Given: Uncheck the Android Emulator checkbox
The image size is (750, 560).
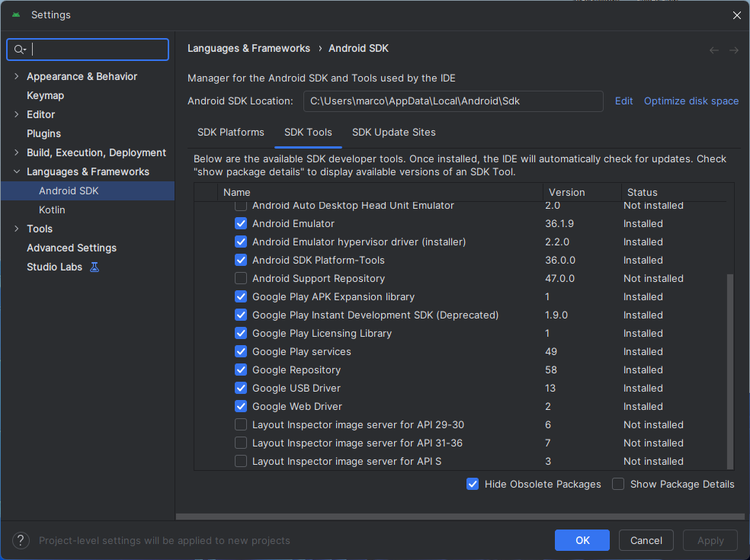Looking at the screenshot, I should (x=241, y=224).
